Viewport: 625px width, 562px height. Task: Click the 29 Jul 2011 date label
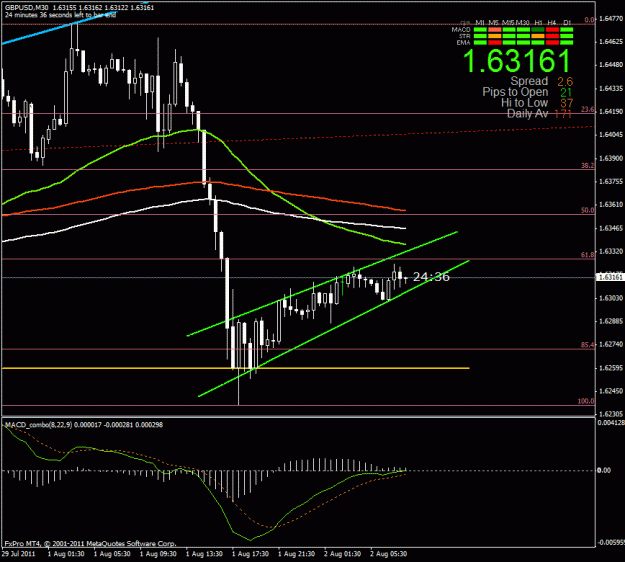18,554
